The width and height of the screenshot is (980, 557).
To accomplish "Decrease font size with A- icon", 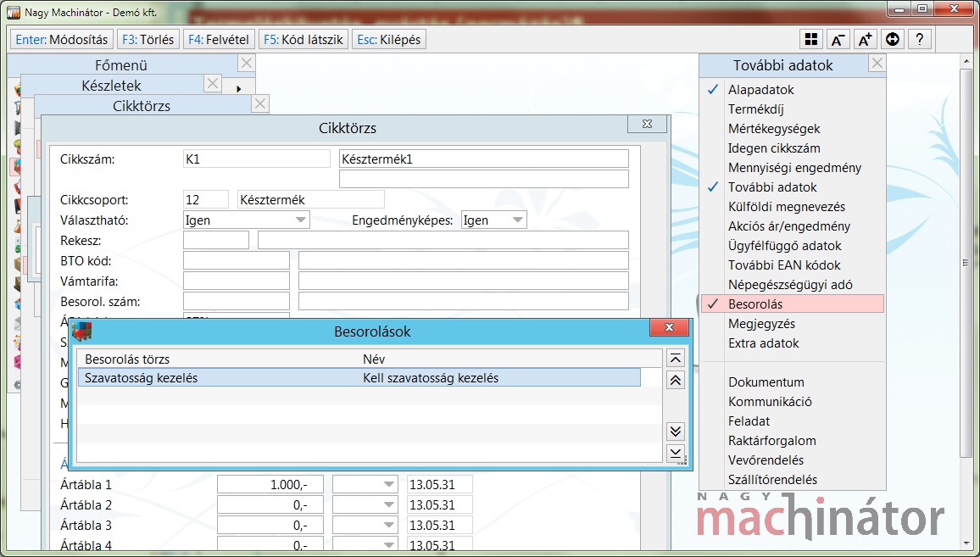I will (x=838, y=40).
